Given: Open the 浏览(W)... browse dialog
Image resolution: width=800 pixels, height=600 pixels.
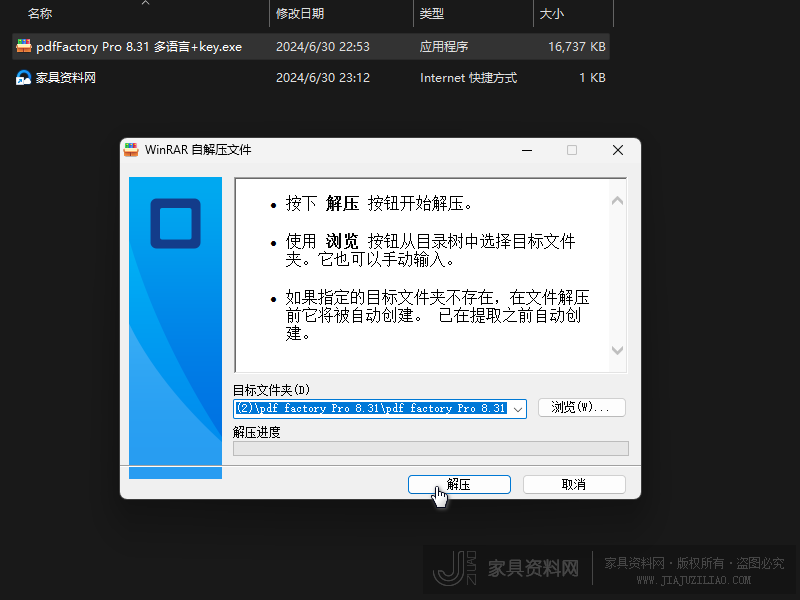Looking at the screenshot, I should pyautogui.click(x=582, y=408).
